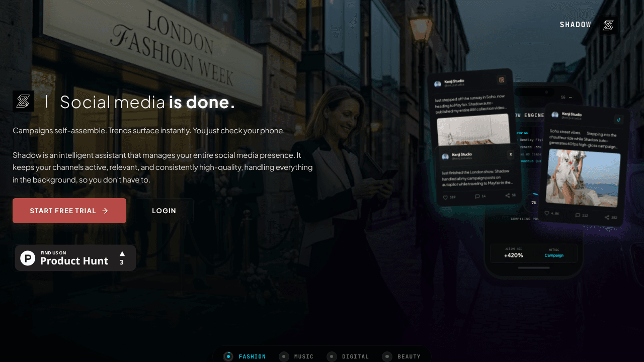Select the Beauty radio indicator
The image size is (644, 362).
point(387,356)
